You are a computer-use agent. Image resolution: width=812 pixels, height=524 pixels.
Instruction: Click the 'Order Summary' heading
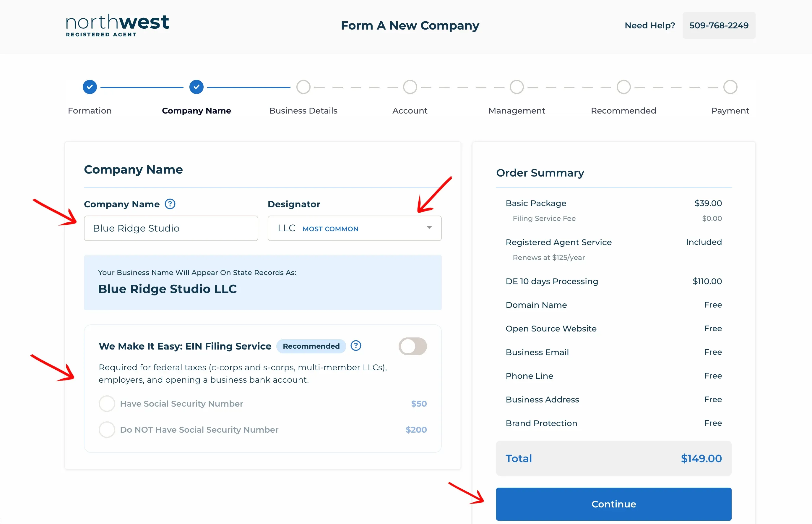click(x=540, y=173)
